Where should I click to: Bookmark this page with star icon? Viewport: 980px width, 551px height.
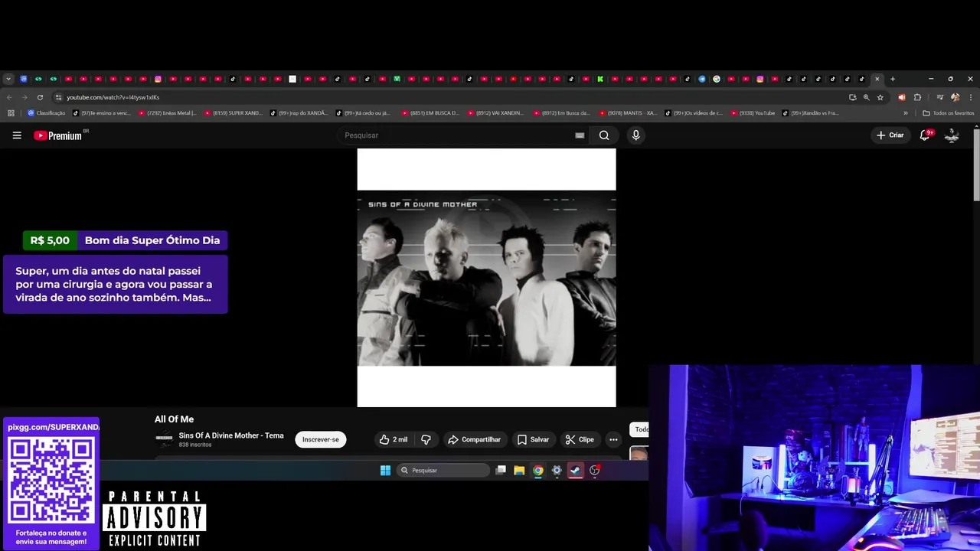(x=880, y=97)
